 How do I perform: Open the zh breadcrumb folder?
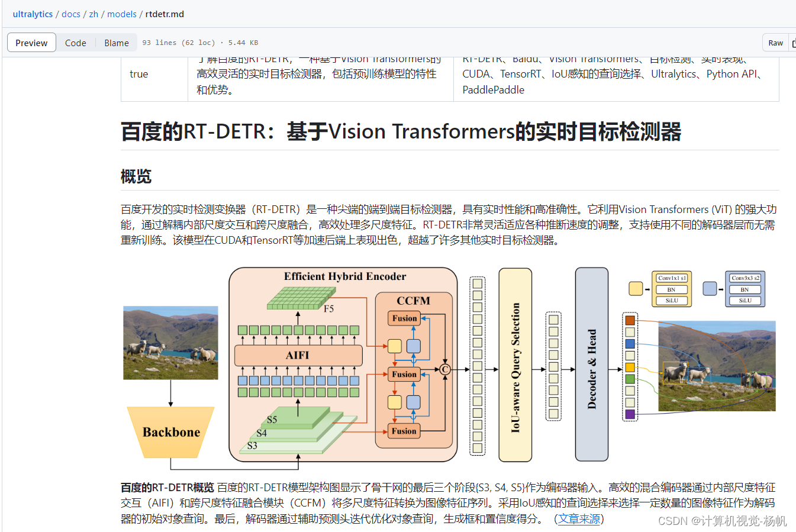tap(94, 14)
